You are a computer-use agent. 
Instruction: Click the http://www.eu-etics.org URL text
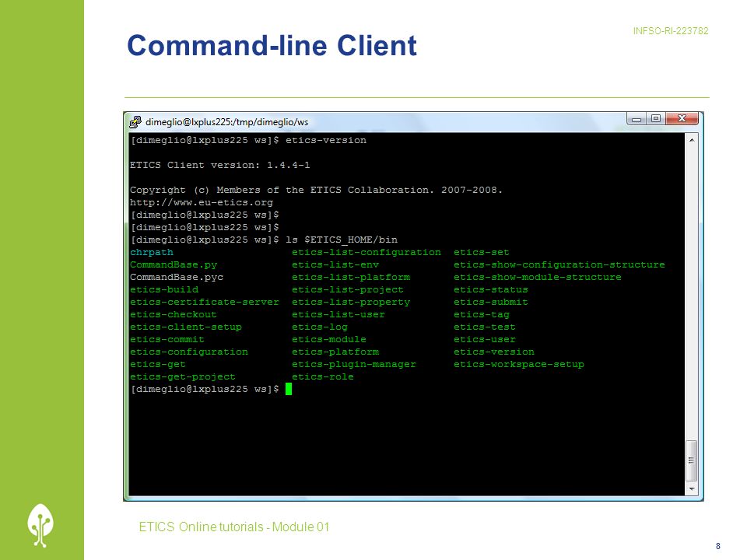201,202
